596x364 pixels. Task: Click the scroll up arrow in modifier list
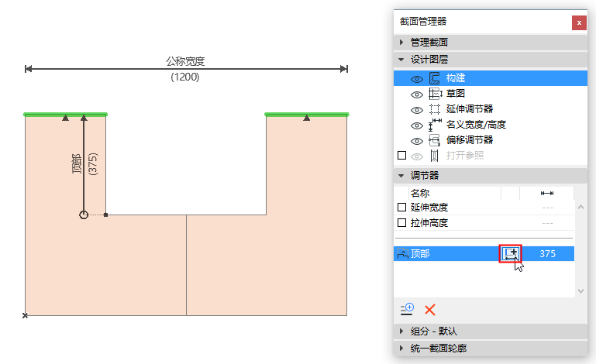pyautogui.click(x=580, y=207)
